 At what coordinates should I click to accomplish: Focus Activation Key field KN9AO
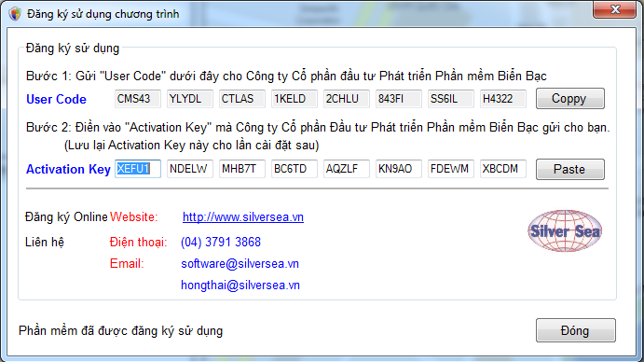pos(398,169)
